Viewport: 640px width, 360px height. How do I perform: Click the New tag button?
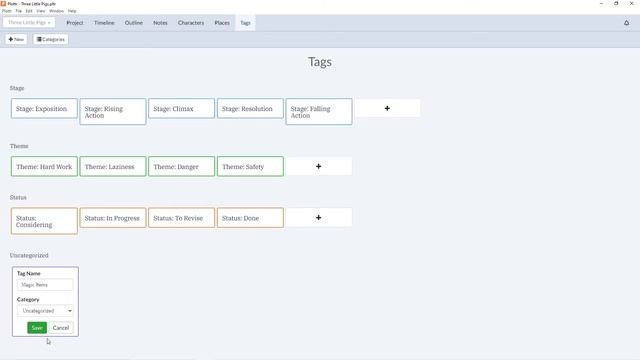coord(16,39)
